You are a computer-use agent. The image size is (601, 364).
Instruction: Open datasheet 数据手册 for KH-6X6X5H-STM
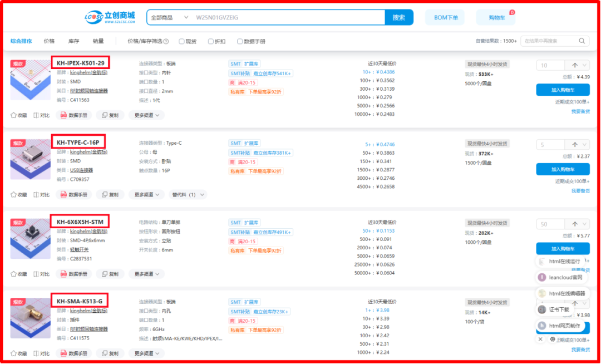73,274
